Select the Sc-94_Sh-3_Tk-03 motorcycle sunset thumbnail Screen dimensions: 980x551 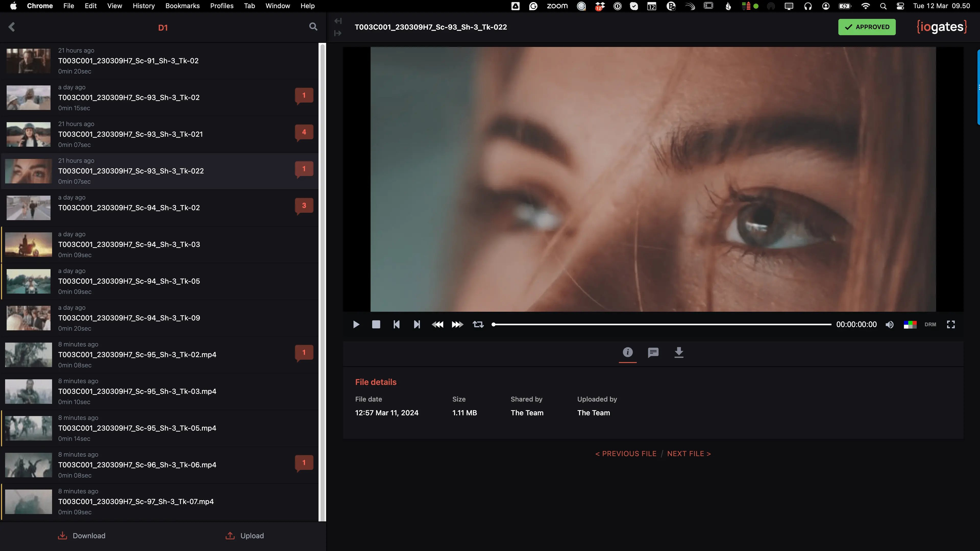coord(29,245)
